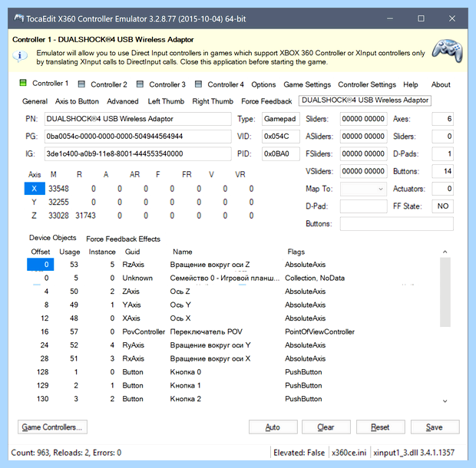Image resolution: width=476 pixels, height=468 pixels.
Task: Click device objects list scroll down arrow
Action: coord(445,401)
